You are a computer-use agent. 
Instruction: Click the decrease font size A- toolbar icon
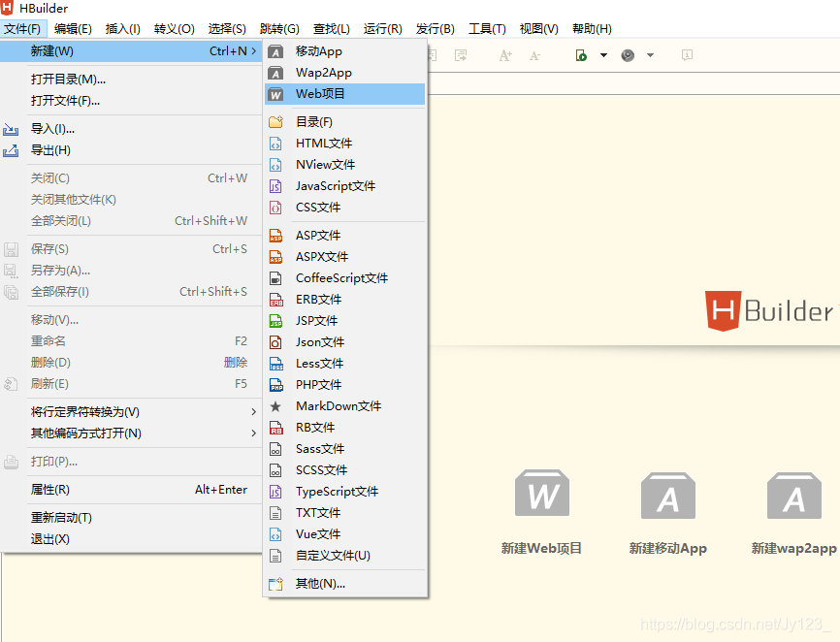pos(534,55)
